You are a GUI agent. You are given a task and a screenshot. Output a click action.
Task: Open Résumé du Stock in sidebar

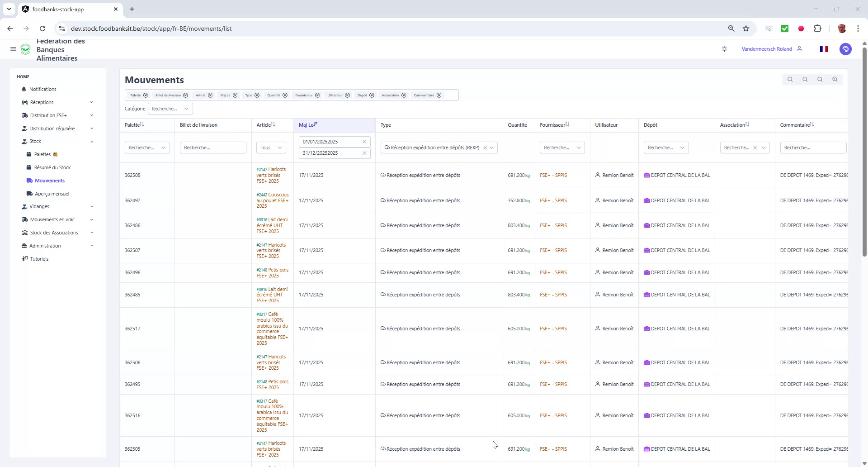[x=52, y=167]
